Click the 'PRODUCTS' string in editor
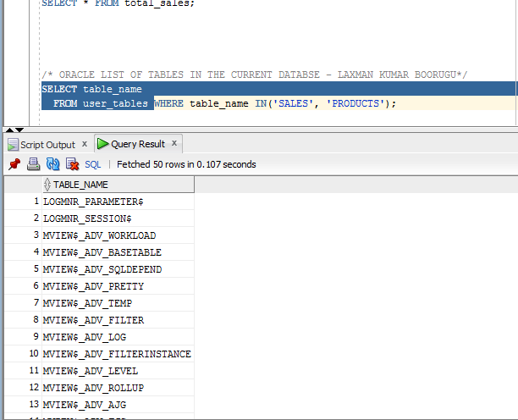This screenshot has height=420, width=518. pos(355,103)
